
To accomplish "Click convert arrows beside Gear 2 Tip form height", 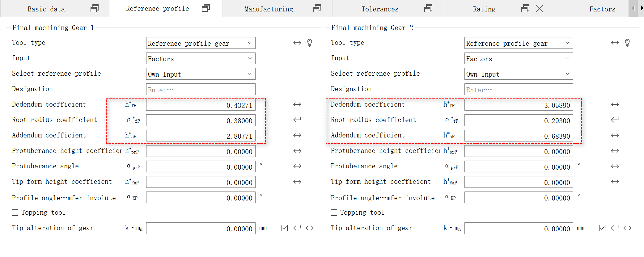I will click(615, 182).
